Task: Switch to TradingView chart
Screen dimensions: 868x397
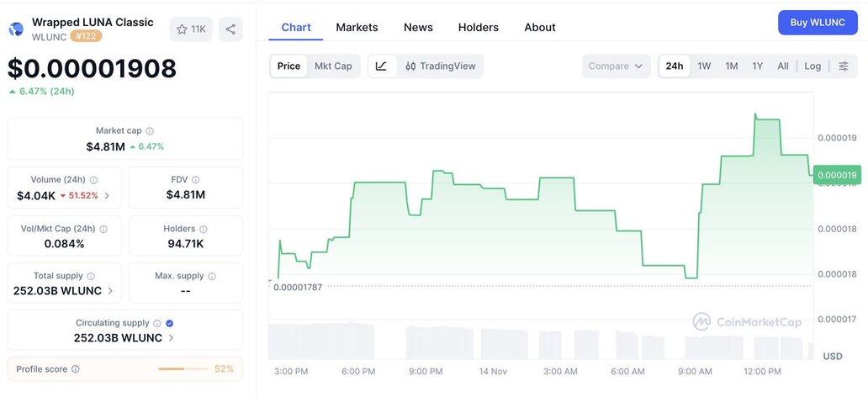Action: pos(440,66)
